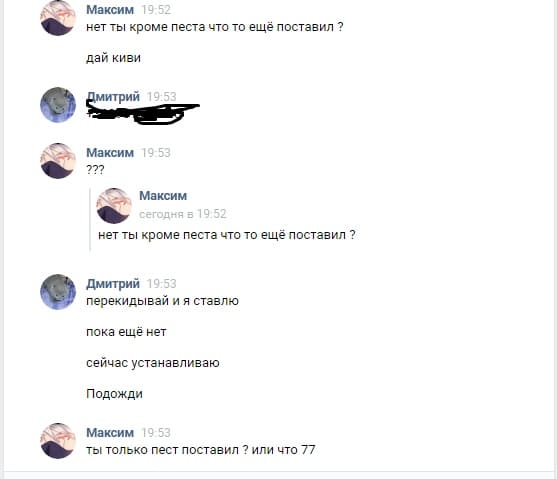
Task: Click the avatar inside the quoted reply
Action: click(x=114, y=206)
